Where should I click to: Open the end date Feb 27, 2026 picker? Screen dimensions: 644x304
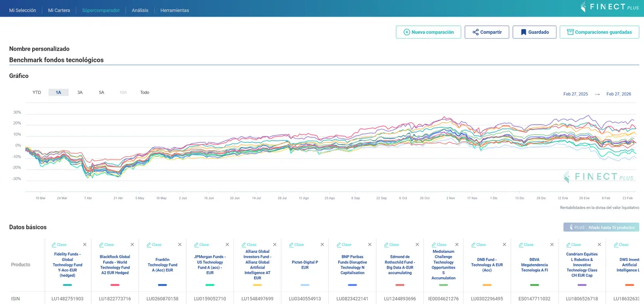(x=619, y=94)
